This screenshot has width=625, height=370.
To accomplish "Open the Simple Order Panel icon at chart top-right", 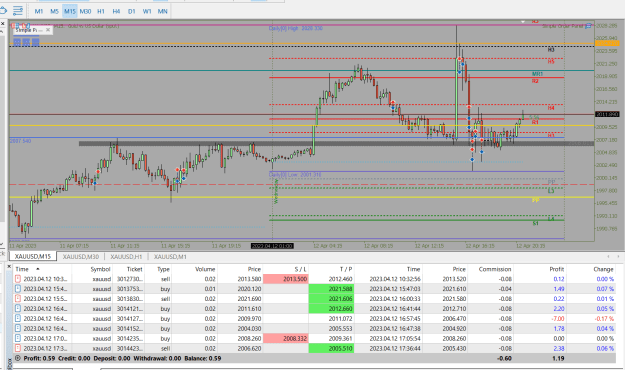I will (588, 26).
